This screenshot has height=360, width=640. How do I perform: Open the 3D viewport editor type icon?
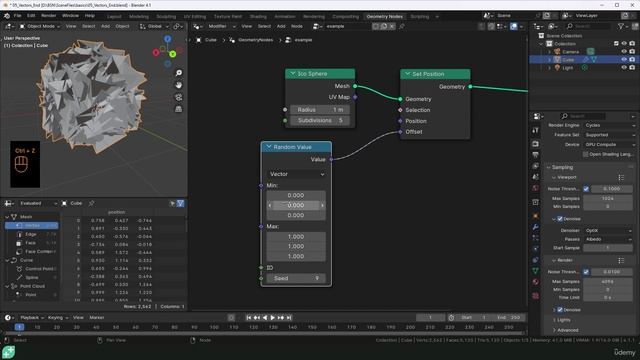[x=9, y=27]
